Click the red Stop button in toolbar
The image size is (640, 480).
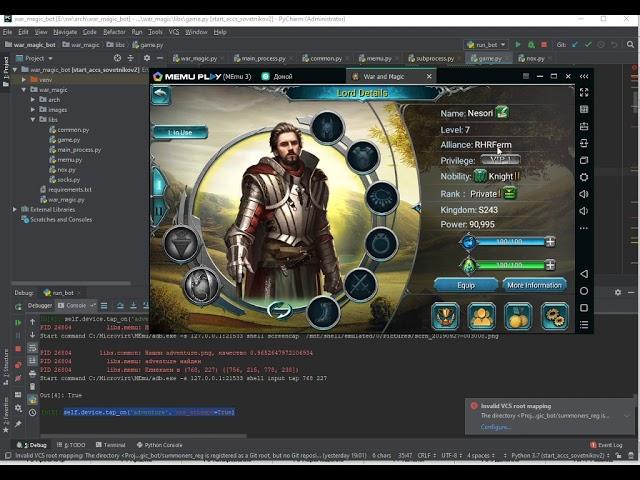(544, 44)
